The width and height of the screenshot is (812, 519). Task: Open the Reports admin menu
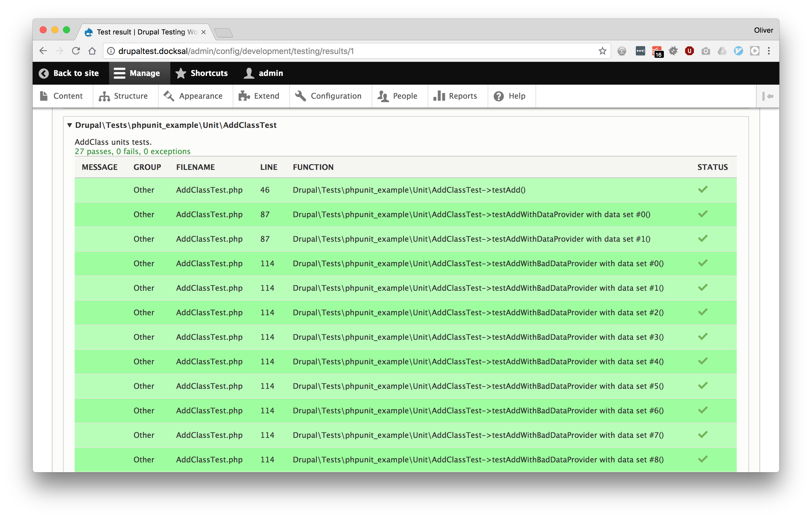[455, 96]
